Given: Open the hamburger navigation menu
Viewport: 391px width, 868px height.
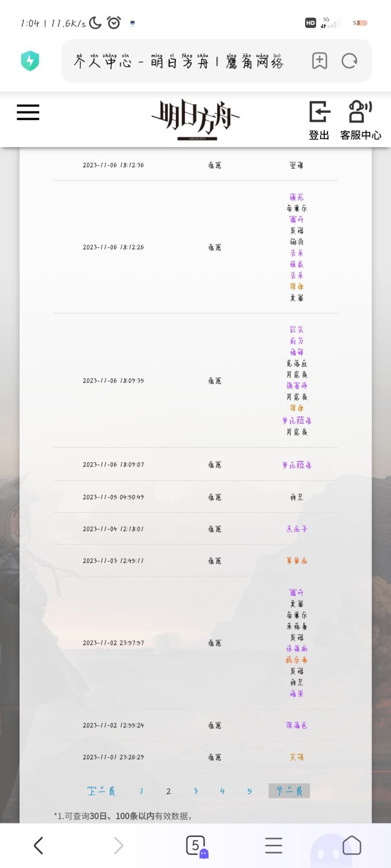Looking at the screenshot, I should pos(28,112).
